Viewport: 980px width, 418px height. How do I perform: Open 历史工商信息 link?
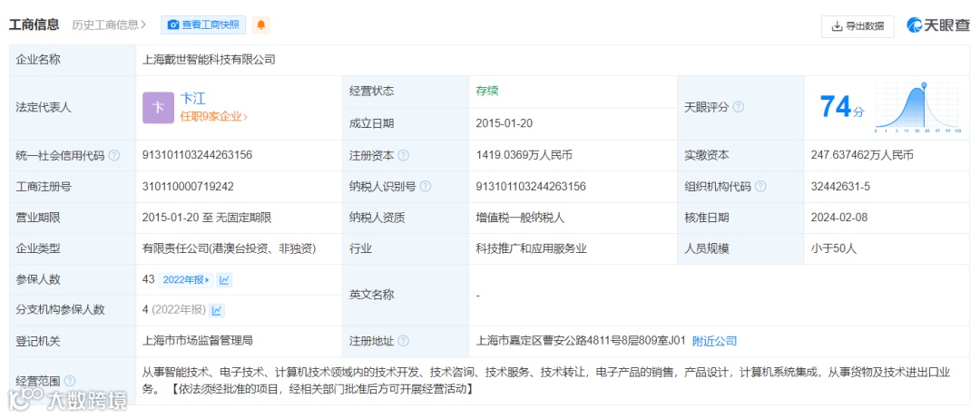(x=109, y=25)
